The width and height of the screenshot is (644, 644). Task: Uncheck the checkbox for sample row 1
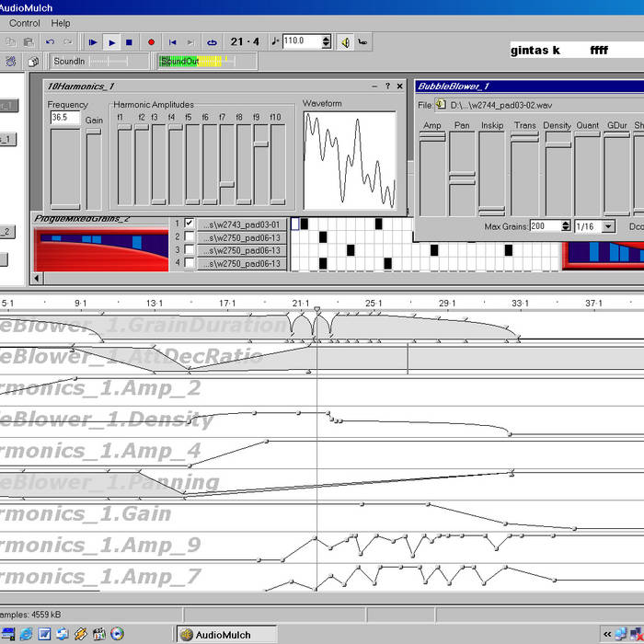click(189, 224)
